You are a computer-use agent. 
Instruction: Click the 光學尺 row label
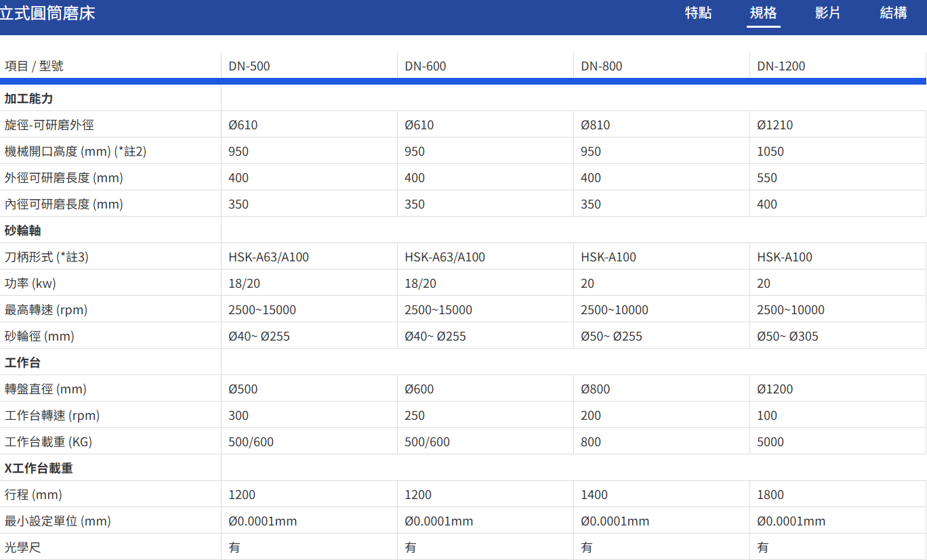tap(23, 548)
